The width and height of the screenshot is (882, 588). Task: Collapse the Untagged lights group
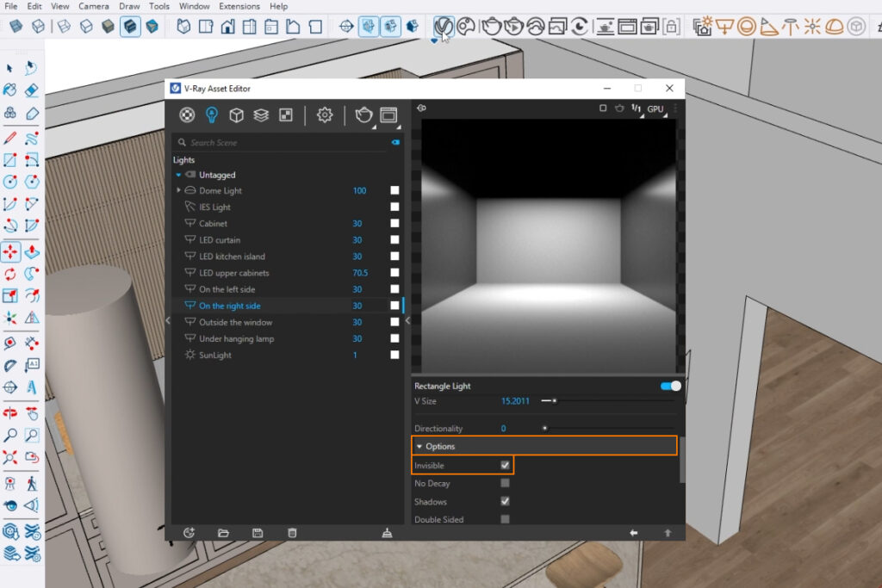tap(178, 175)
